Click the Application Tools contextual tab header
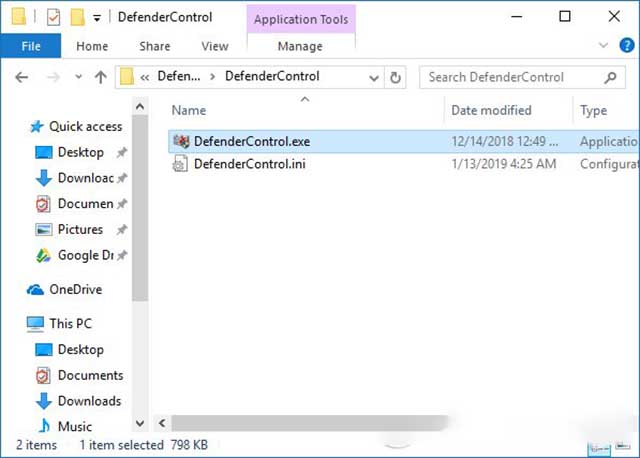Image resolution: width=640 pixels, height=458 pixels. click(x=301, y=19)
